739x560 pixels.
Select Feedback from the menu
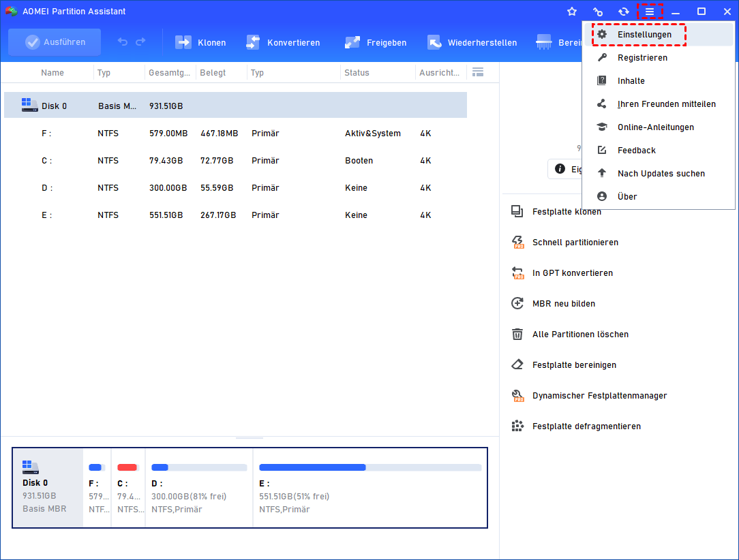pos(659,151)
